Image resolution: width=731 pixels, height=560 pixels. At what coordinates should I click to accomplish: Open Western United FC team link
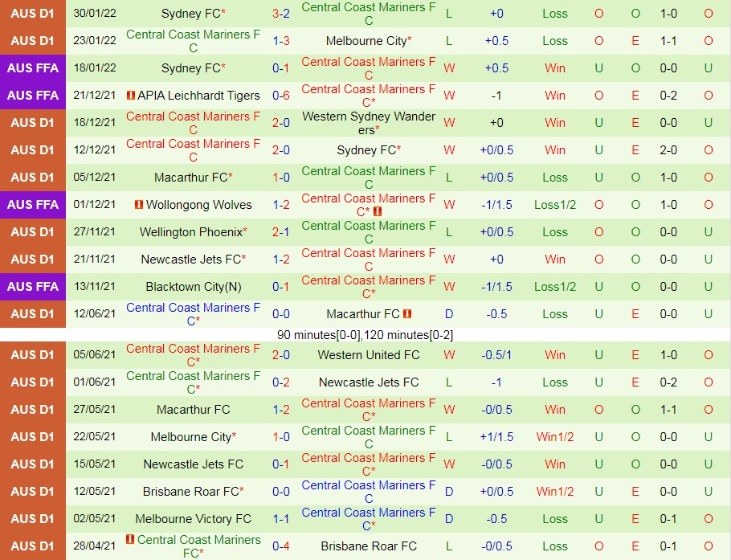point(369,355)
